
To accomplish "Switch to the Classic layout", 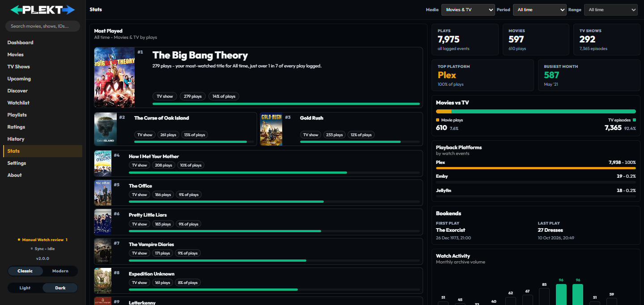I will pos(25,271).
